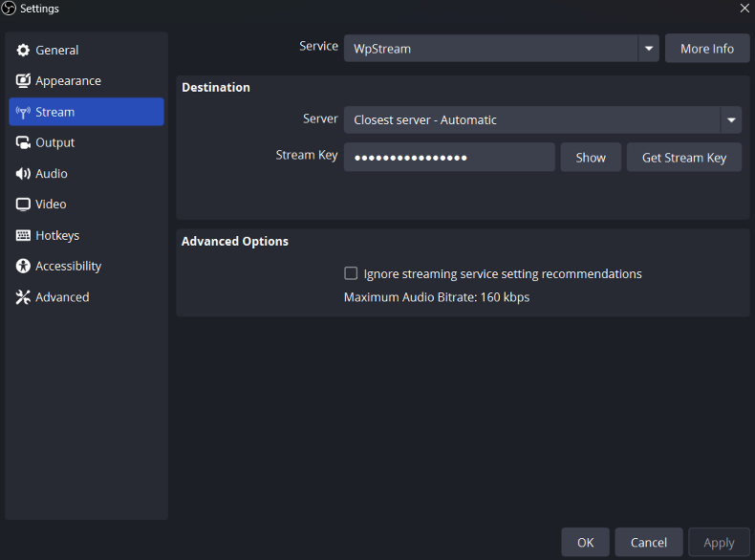Click the Output icon in sidebar
This screenshot has height=560, width=755.
23,142
